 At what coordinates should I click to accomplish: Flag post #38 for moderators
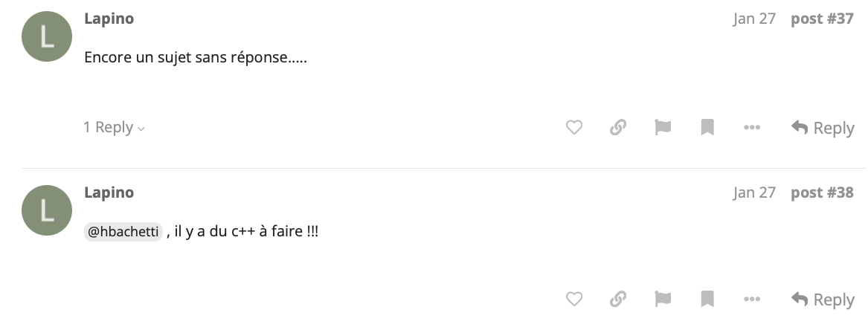click(x=662, y=300)
